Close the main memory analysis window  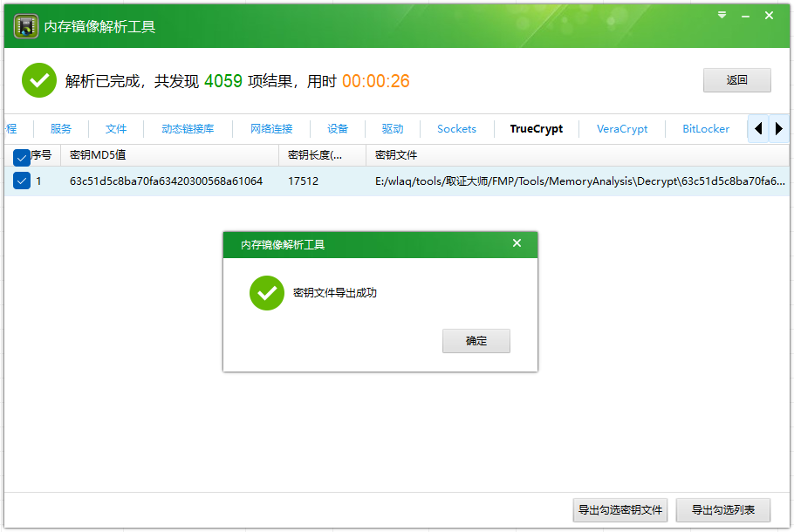[x=769, y=16]
